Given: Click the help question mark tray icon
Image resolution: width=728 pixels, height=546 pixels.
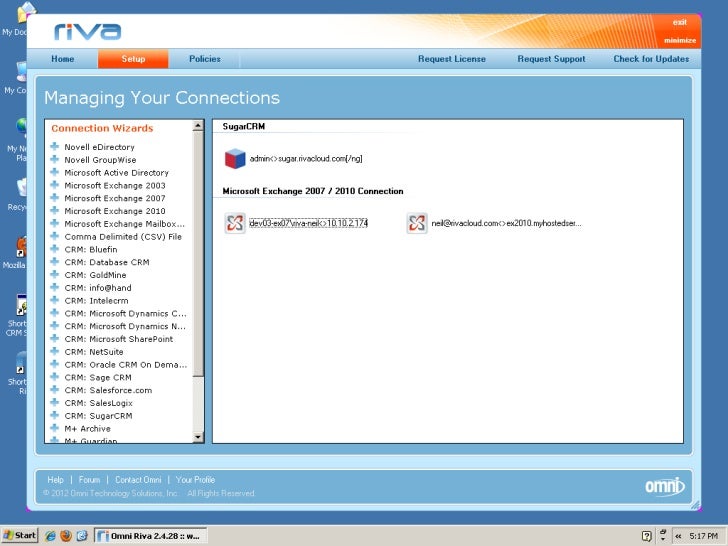Looking at the screenshot, I should pos(647,536).
